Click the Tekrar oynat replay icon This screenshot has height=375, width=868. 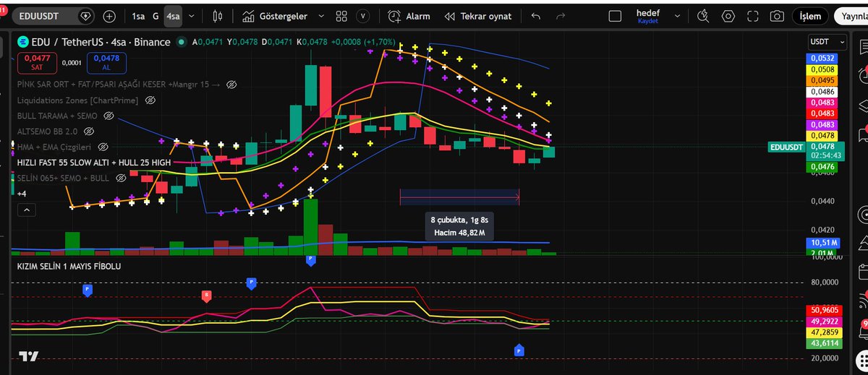[450, 16]
